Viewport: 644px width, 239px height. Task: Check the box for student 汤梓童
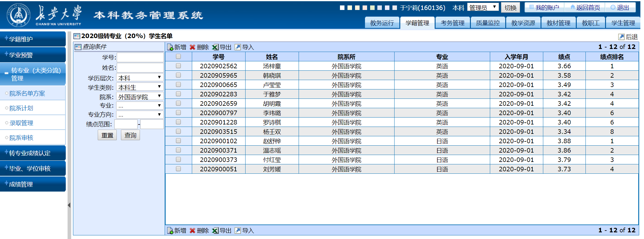pos(178,66)
